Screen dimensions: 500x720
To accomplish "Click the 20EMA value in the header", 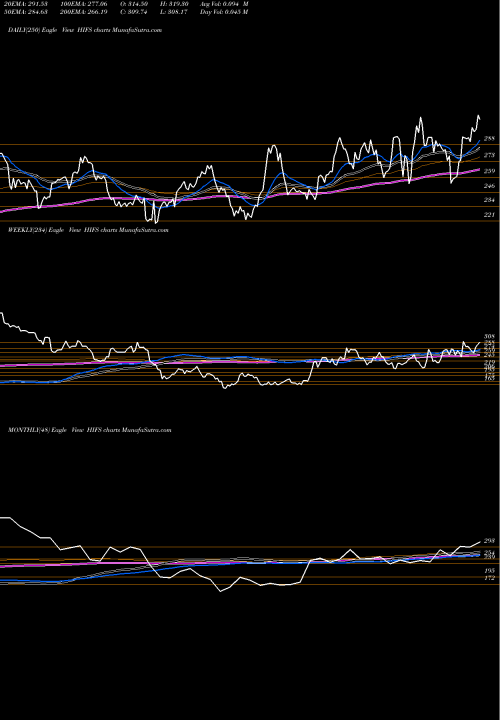I will click(25, 4).
